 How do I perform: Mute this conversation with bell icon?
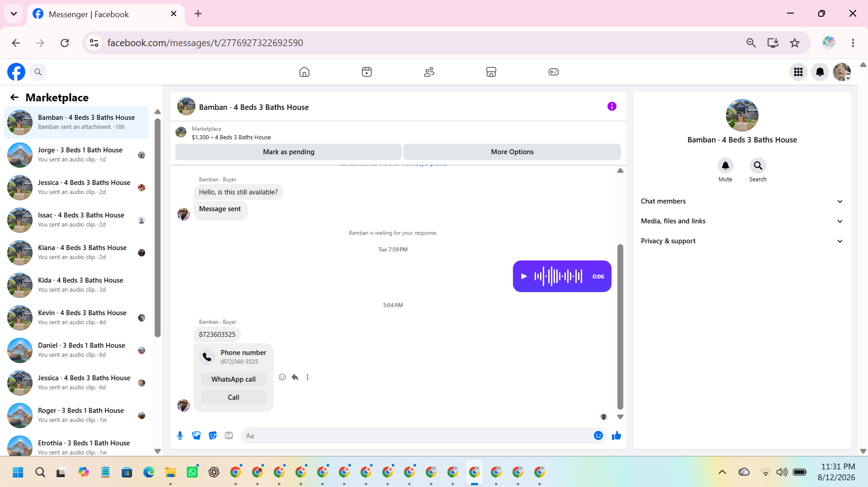click(x=726, y=165)
